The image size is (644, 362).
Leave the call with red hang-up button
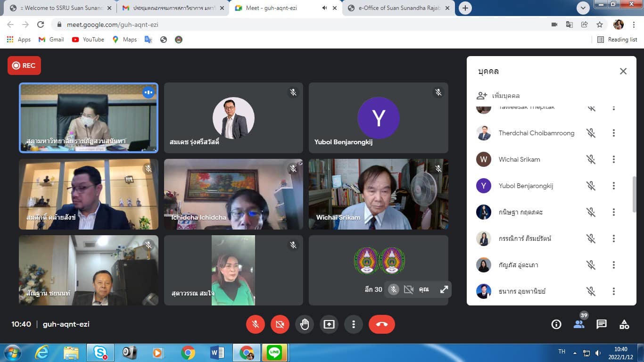click(381, 324)
